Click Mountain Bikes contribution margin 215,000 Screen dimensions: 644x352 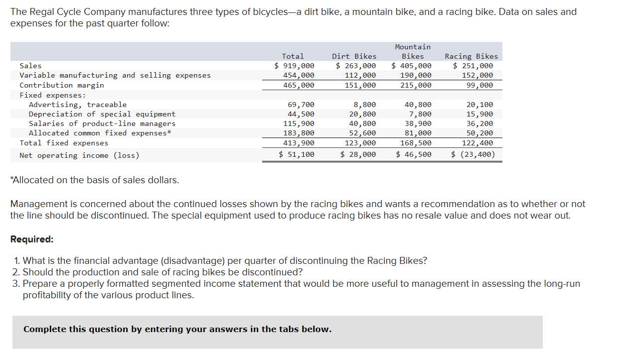pos(416,85)
